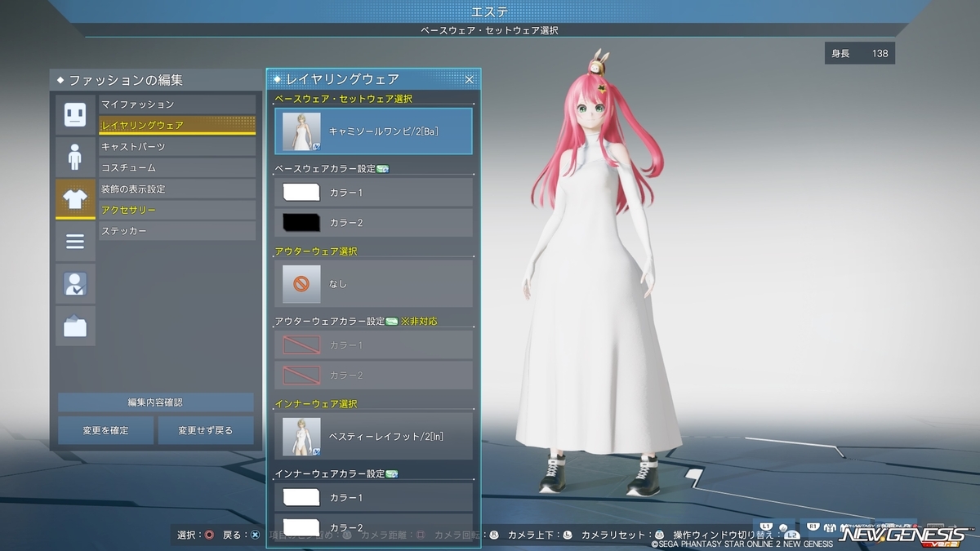Click 編集内容確認 button
980x551 pixels.
(155, 402)
